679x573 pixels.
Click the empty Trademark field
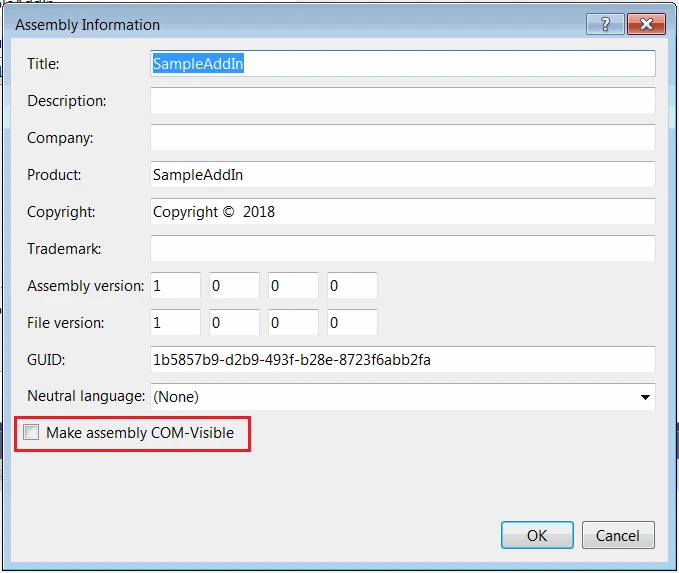[403, 249]
